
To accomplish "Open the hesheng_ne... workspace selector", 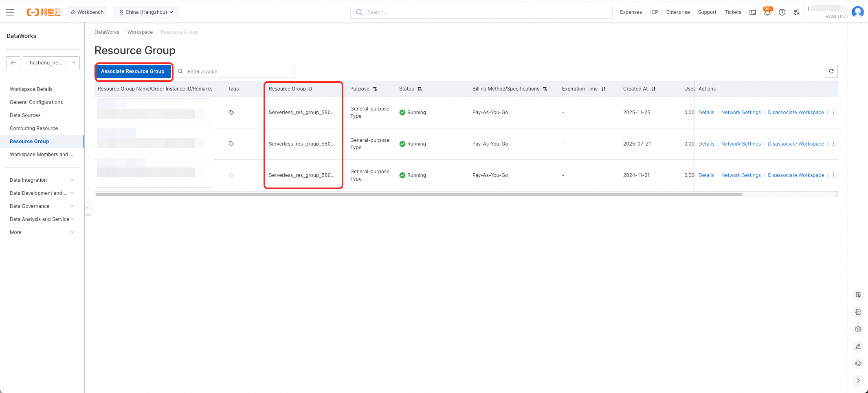I will pyautogui.click(x=51, y=63).
